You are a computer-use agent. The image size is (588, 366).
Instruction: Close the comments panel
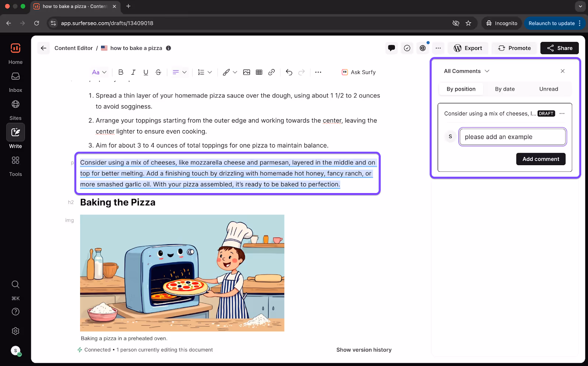(x=563, y=71)
